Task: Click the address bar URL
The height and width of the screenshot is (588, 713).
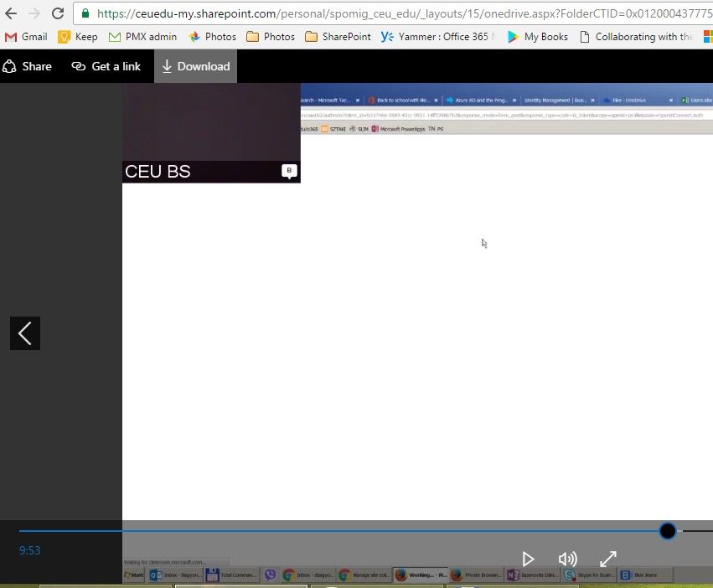Action: [x=335, y=13]
